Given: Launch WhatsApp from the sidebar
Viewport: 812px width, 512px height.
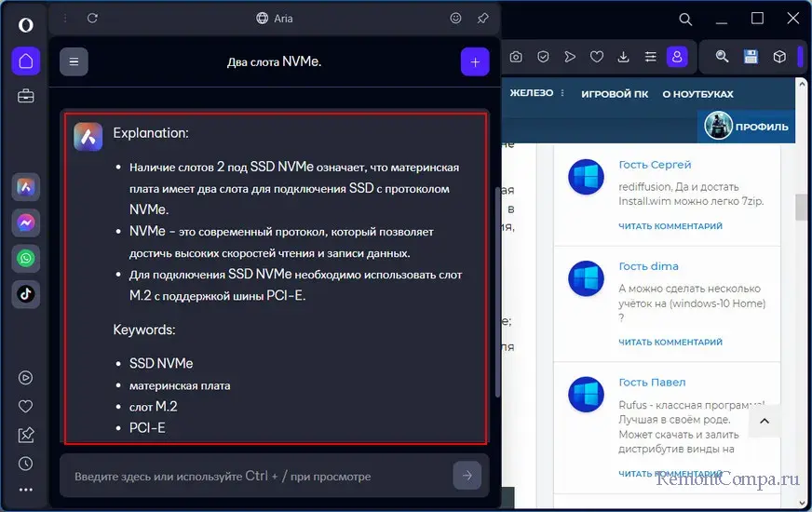Looking at the screenshot, I should (25, 258).
